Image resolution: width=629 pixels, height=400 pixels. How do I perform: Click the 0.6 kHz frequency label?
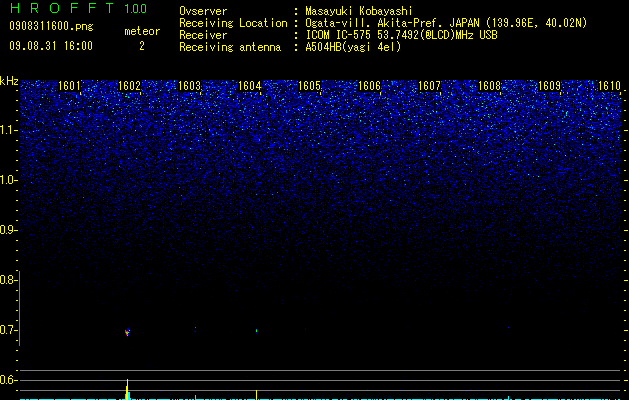(8, 380)
